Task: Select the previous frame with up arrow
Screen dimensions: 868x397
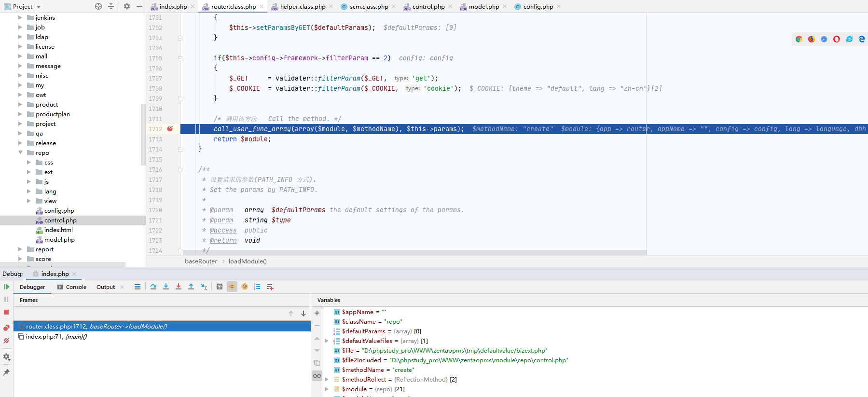Action: (x=291, y=314)
